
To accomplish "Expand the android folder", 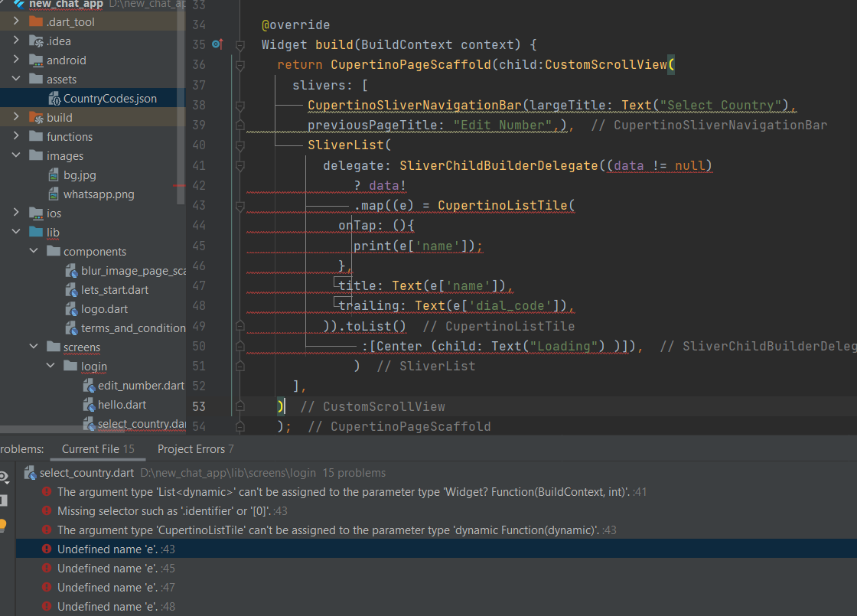I will coord(16,60).
